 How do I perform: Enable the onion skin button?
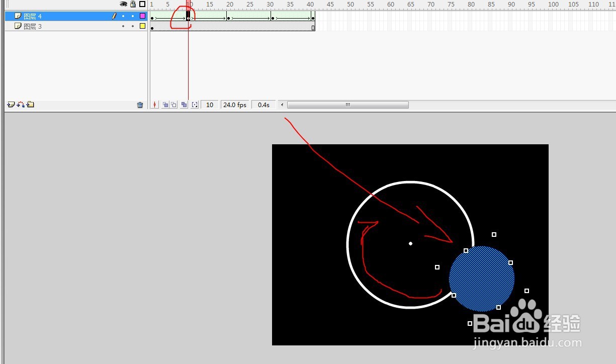coord(165,105)
